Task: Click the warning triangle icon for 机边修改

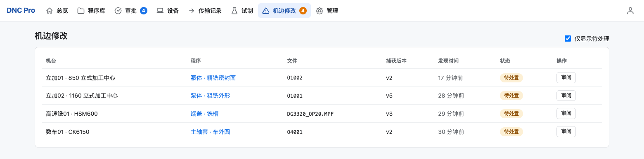Action: click(x=266, y=11)
